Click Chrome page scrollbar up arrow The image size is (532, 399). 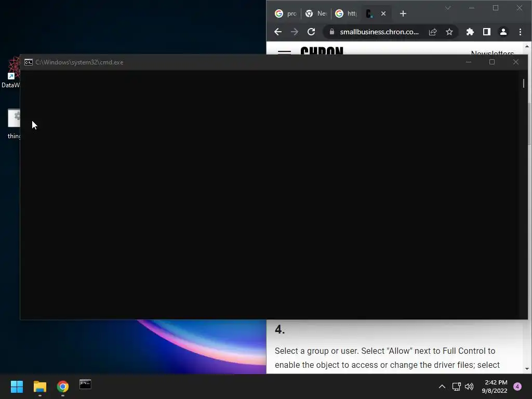tap(527, 46)
